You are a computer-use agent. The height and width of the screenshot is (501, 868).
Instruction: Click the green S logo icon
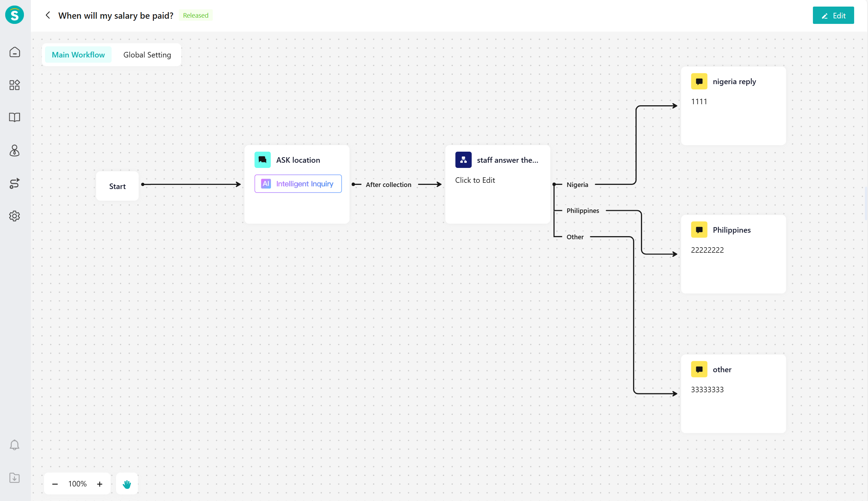[x=15, y=15]
